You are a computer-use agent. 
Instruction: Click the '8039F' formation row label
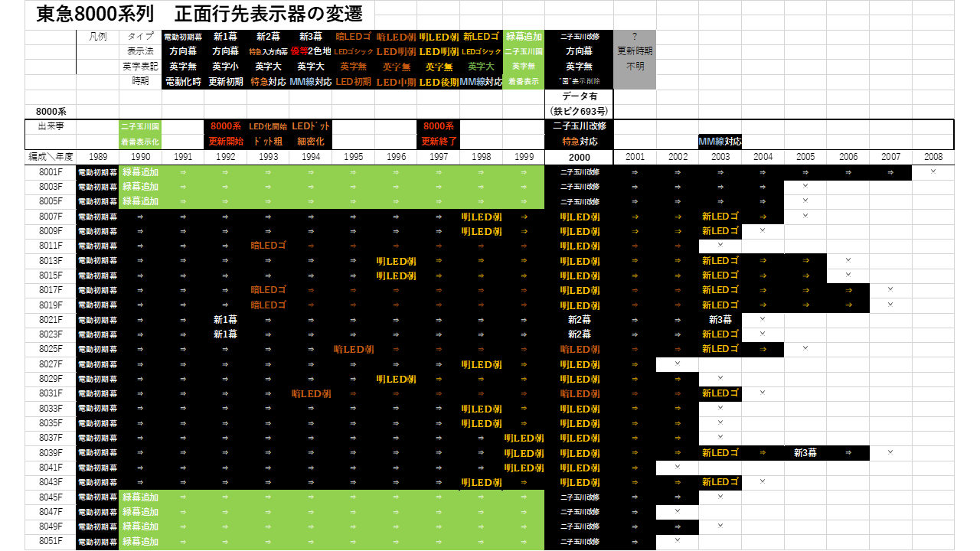(50, 453)
